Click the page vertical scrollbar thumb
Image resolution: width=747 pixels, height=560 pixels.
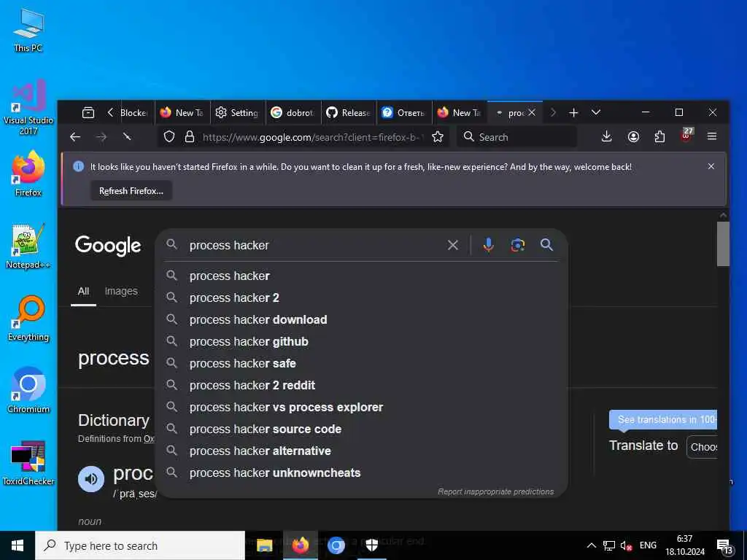coord(723,244)
